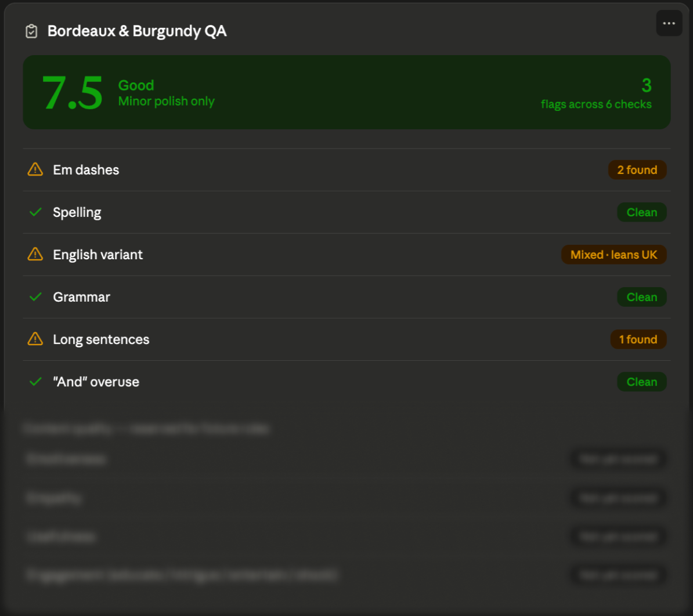
Task: Click the Grammar "Clean" badge
Action: [x=642, y=297]
